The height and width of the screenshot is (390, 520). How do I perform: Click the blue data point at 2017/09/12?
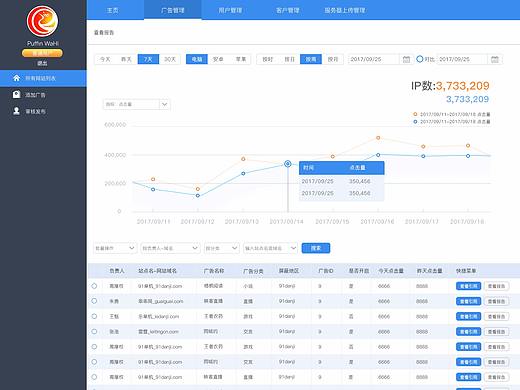pyautogui.click(x=198, y=195)
